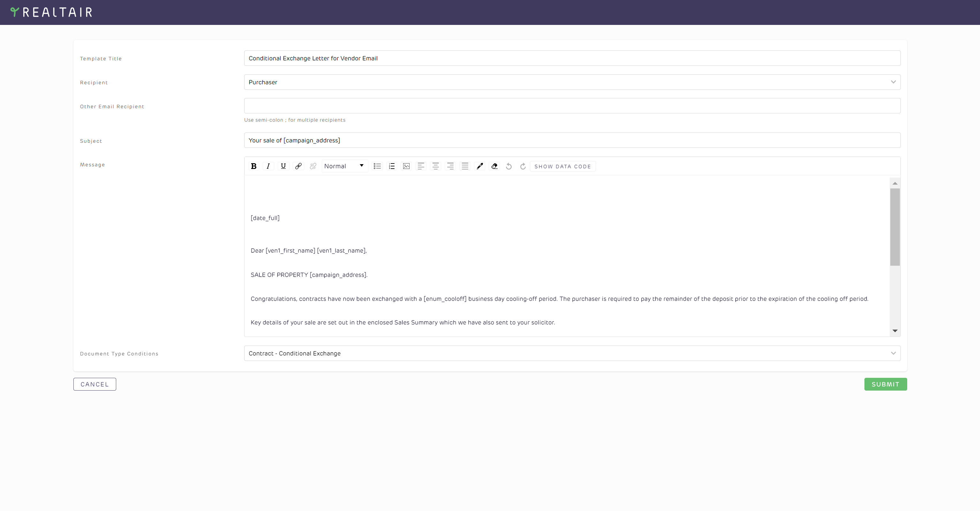The height and width of the screenshot is (511, 980).
Task: Insert a bulleted list
Action: pos(377,166)
